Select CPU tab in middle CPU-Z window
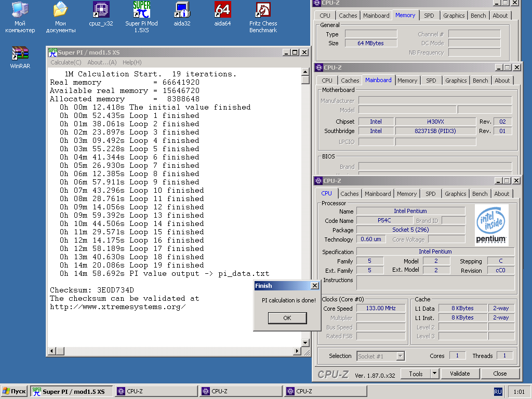Screen dimensions: 532x399 [327, 81]
